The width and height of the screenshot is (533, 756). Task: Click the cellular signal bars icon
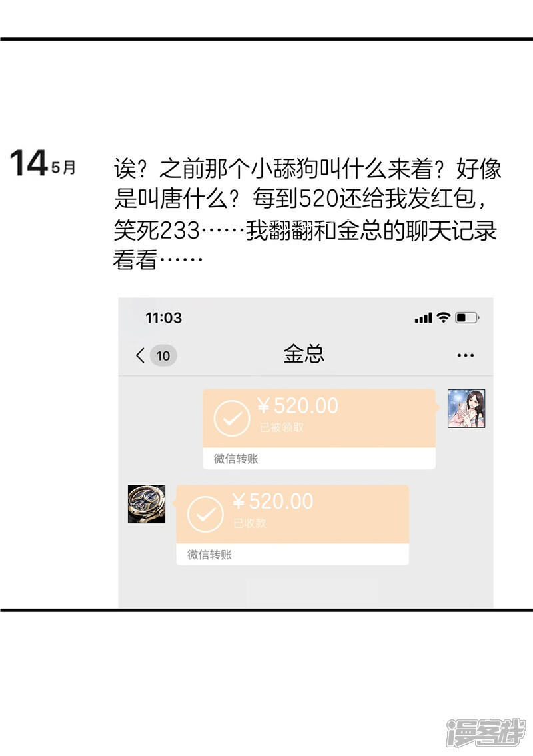(423, 318)
